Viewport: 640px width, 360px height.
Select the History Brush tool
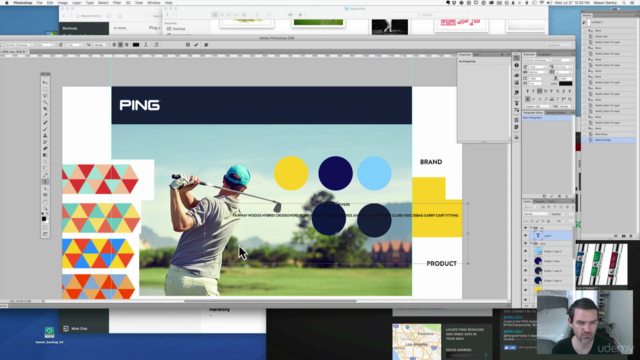click(45, 142)
